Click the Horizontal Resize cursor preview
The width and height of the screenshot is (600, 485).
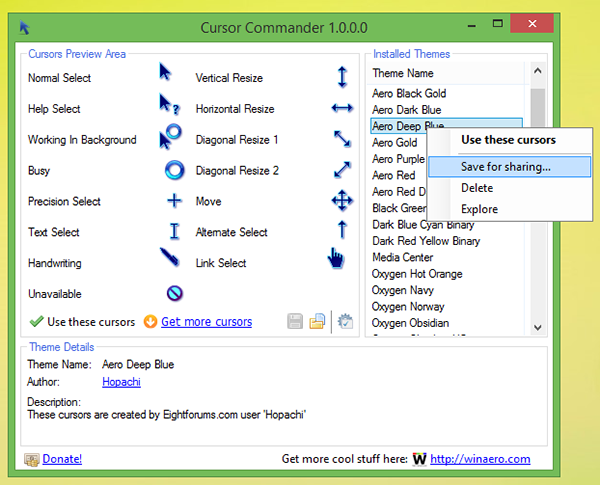pyautogui.click(x=342, y=108)
